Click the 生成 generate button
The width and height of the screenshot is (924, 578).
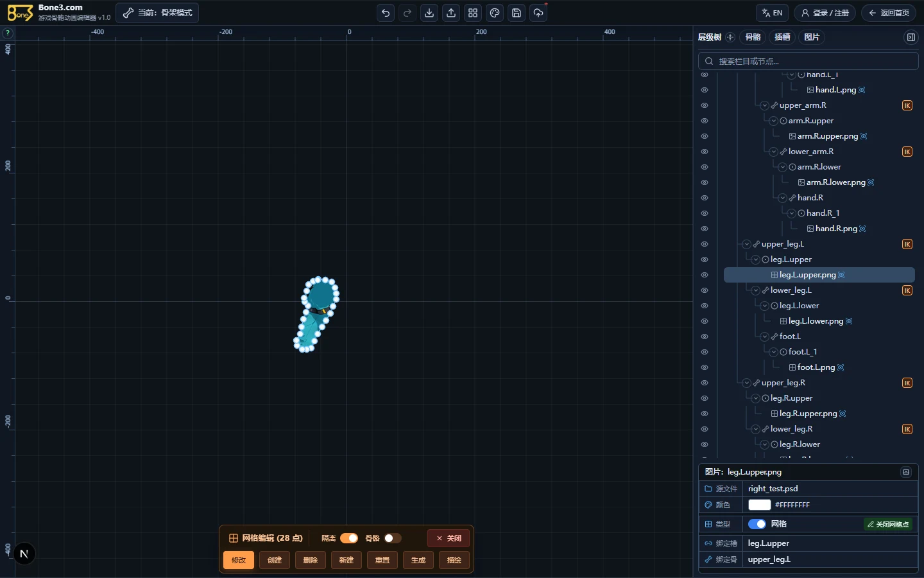click(x=418, y=560)
